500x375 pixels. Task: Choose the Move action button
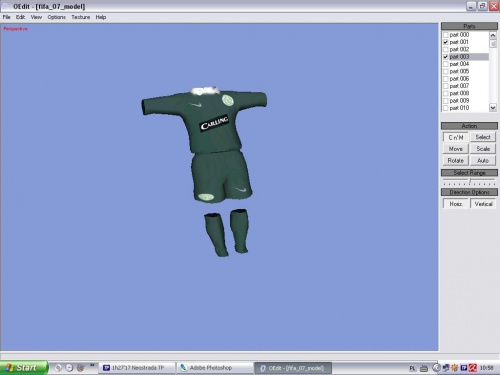pyautogui.click(x=456, y=149)
